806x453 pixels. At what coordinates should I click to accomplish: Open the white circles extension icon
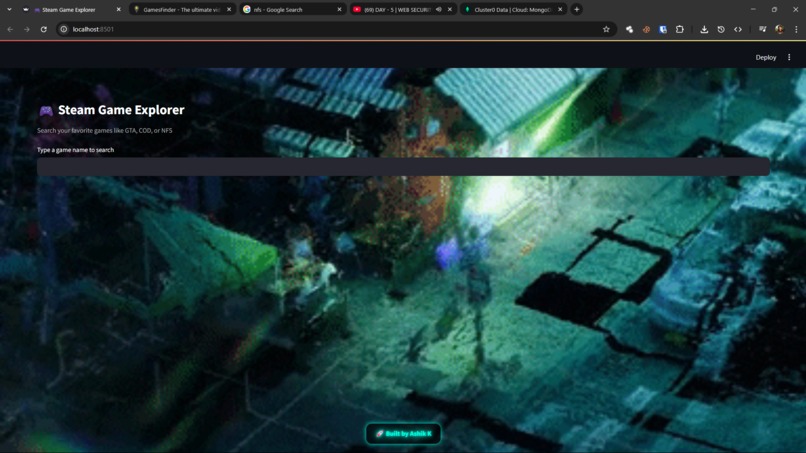[x=629, y=29]
